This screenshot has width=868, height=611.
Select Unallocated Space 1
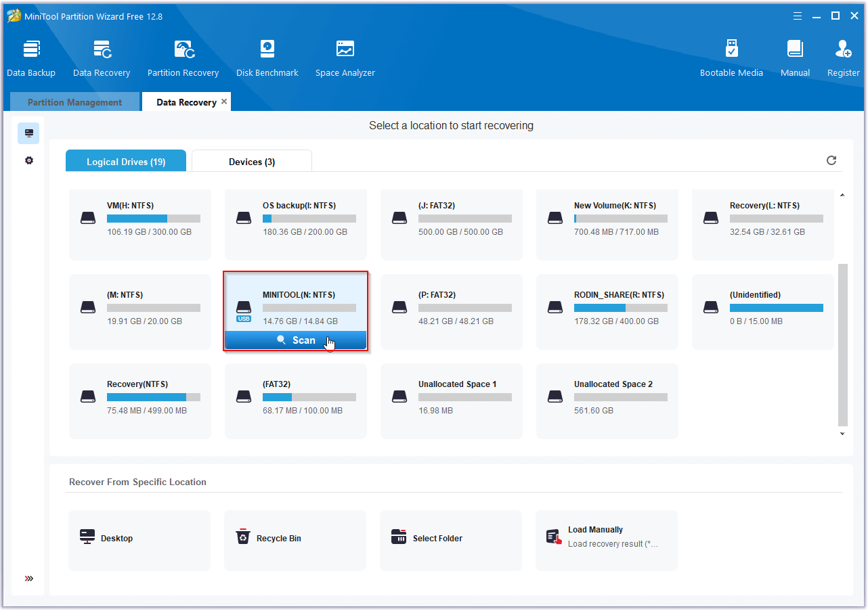point(452,401)
